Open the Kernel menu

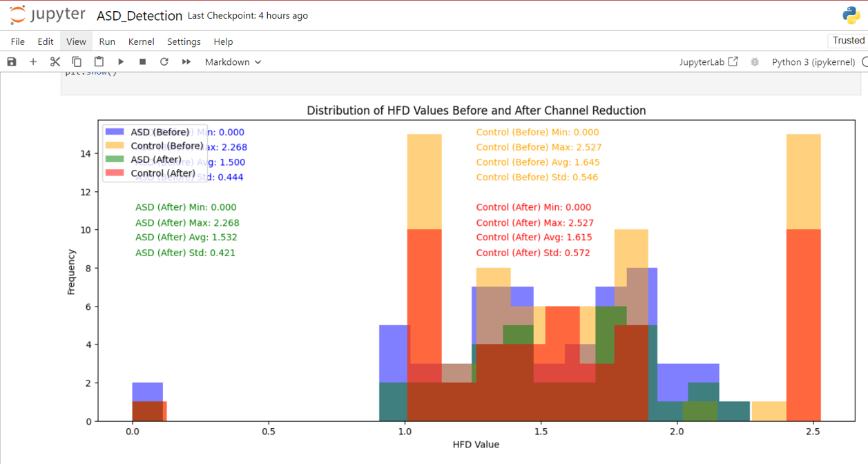pos(141,41)
